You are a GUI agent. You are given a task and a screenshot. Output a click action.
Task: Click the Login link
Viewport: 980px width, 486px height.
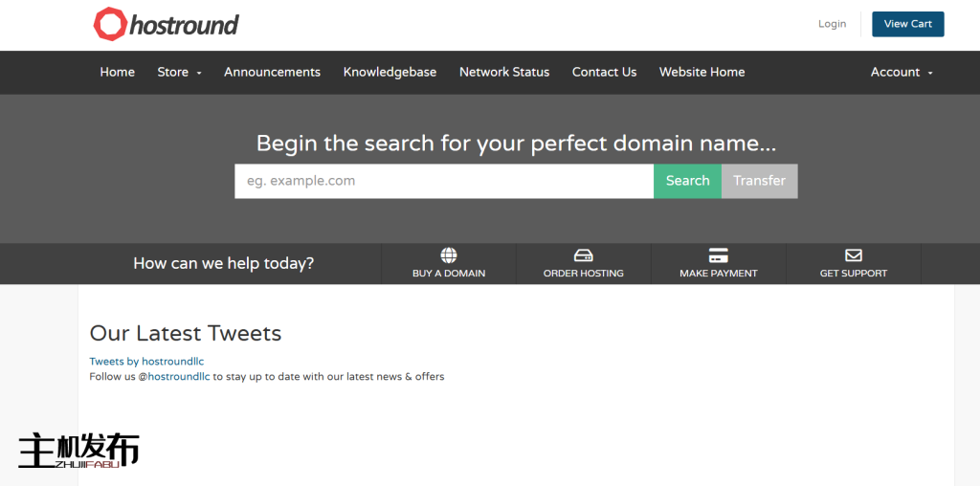pyautogui.click(x=832, y=24)
